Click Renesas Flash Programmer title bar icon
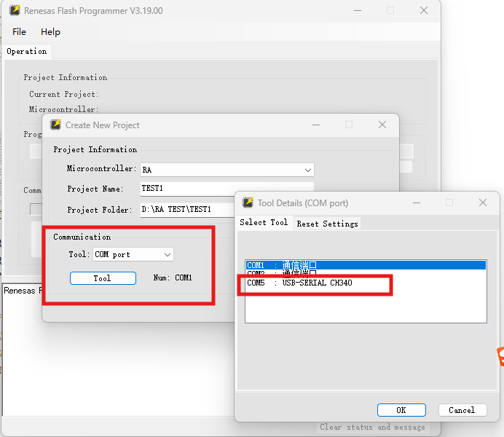Viewport: 504px width, 437px height. pos(15,10)
